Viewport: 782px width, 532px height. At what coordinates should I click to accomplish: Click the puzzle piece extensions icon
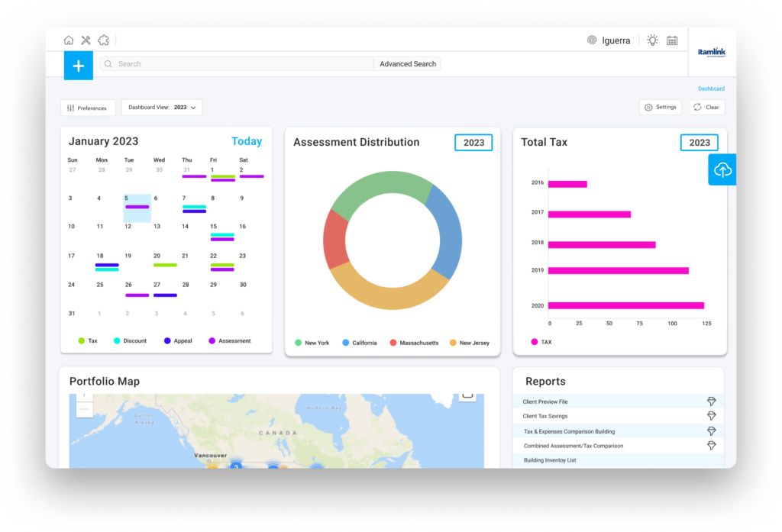[x=104, y=40]
